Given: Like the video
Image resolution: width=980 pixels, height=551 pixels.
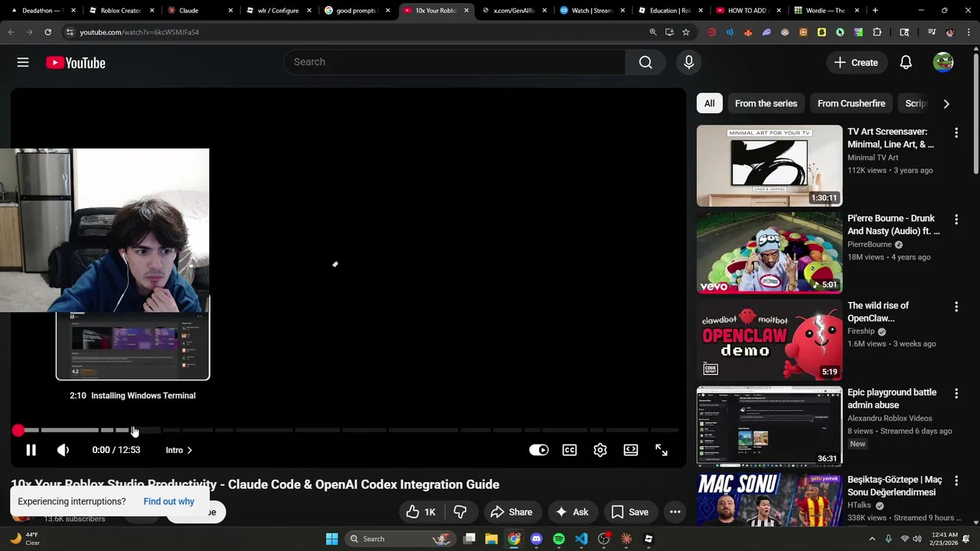Looking at the screenshot, I should (x=421, y=512).
